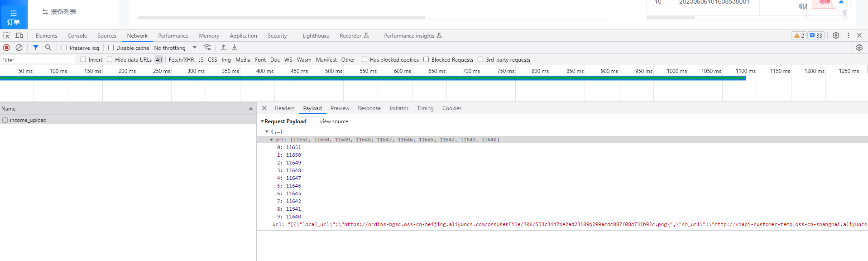The height and width of the screenshot is (261, 868).
Task: Toggle the network filter funnel icon
Action: [36, 48]
